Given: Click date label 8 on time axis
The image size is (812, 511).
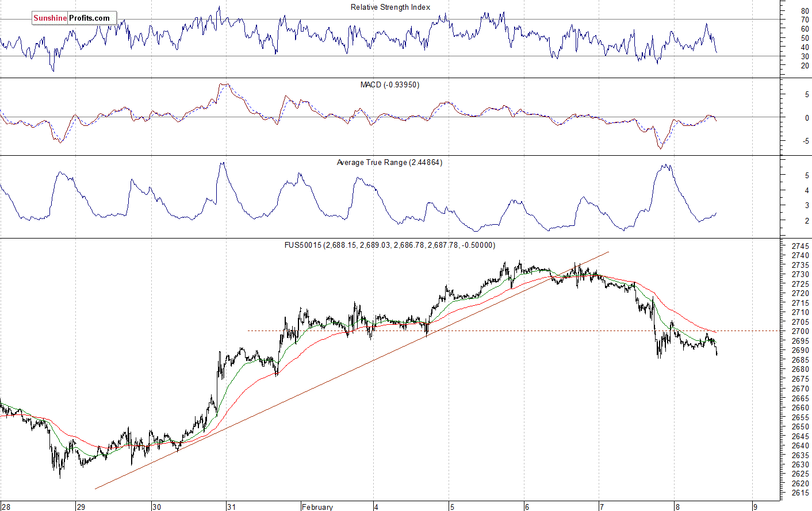Looking at the screenshot, I should [x=678, y=506].
